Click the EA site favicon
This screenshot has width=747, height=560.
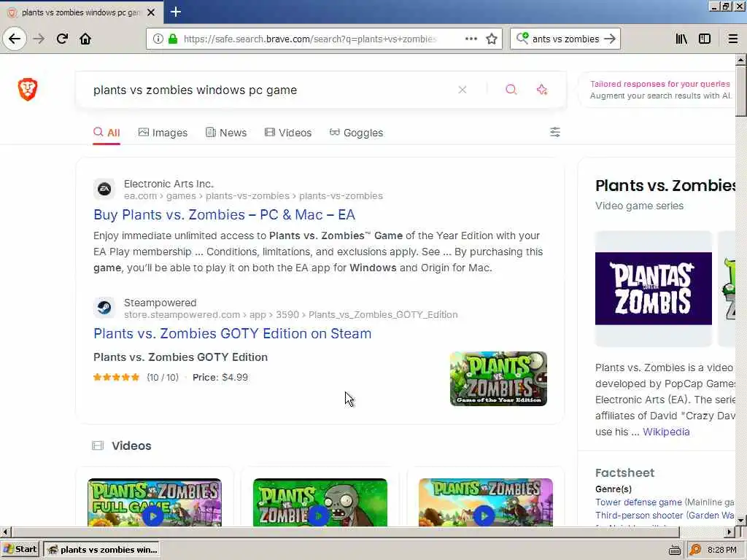coord(104,190)
